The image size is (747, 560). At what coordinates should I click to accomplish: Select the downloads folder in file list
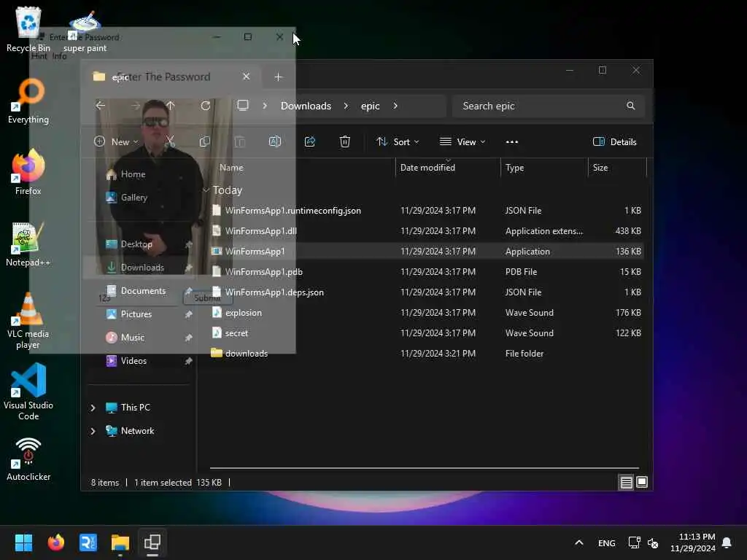click(247, 354)
